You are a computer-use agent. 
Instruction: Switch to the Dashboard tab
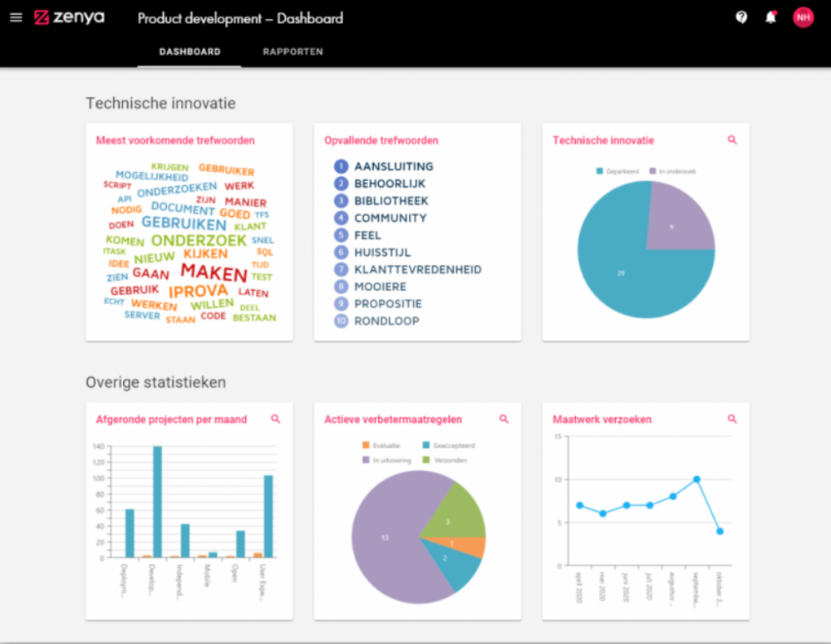[x=189, y=52]
